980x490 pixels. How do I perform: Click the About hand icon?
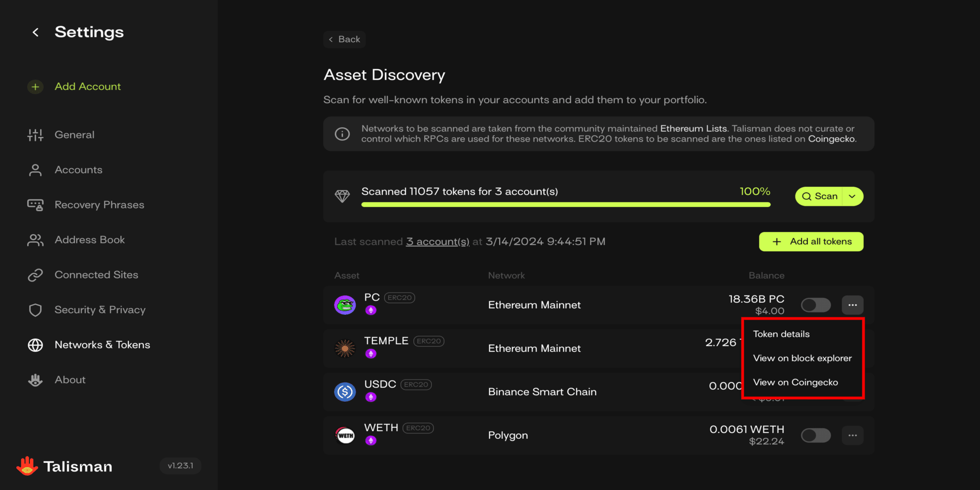pyautogui.click(x=35, y=380)
